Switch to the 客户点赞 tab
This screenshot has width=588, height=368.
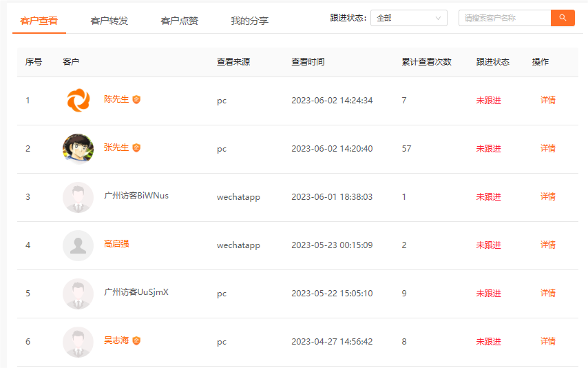tap(179, 21)
